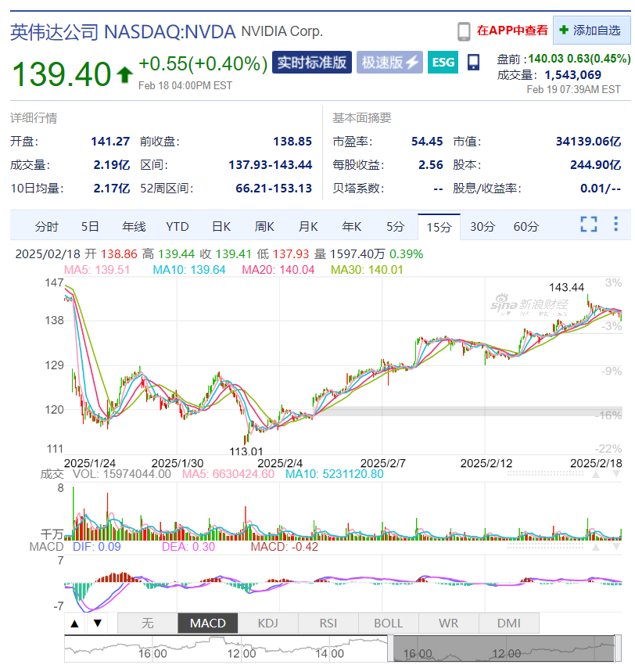
Task: Click the green plus icon in 添加自选
Action: coord(564,30)
